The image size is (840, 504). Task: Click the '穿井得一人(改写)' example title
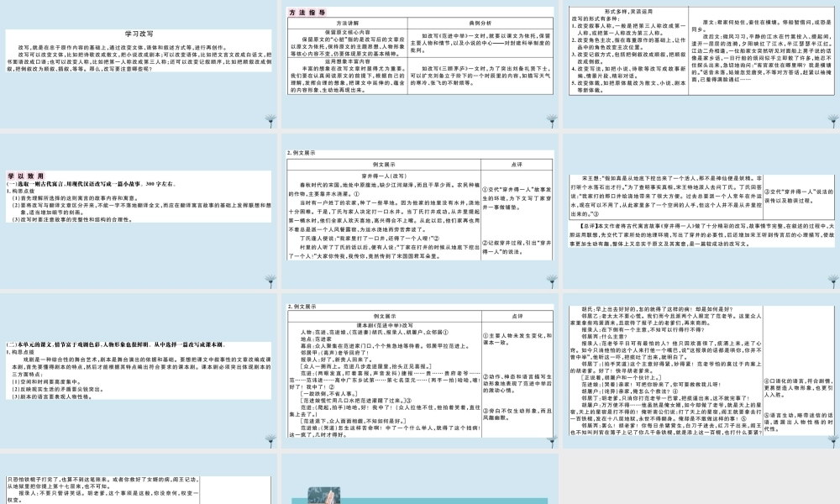click(x=384, y=176)
